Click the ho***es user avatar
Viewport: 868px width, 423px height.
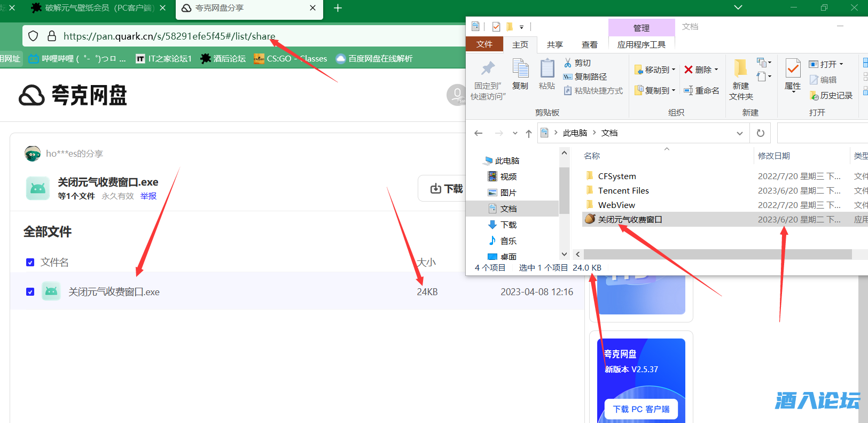point(33,153)
